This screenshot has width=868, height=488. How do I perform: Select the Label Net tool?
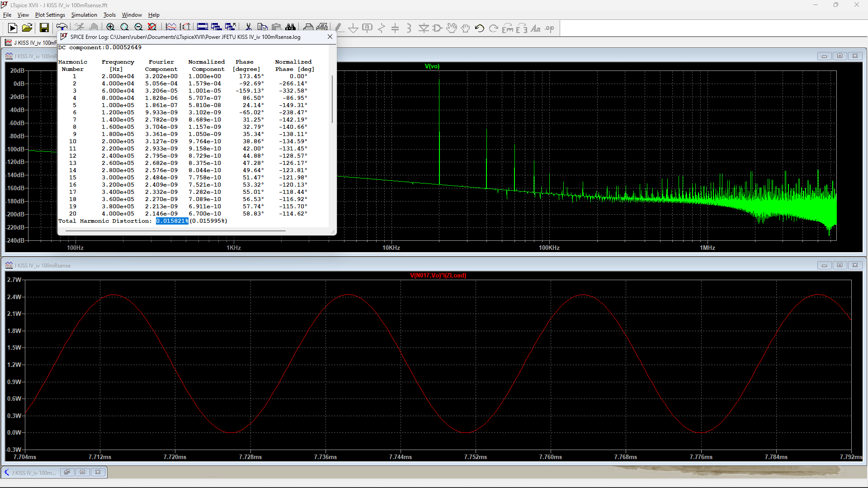click(x=367, y=28)
